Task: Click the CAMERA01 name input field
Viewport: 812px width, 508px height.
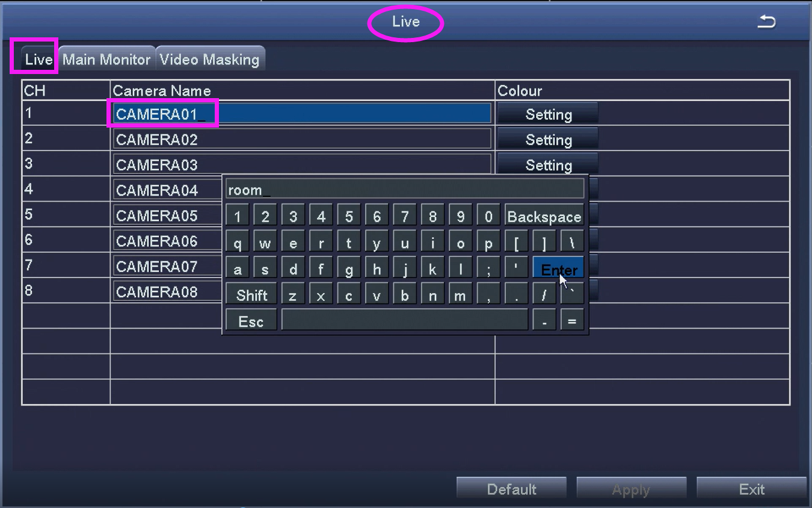Action: (x=301, y=114)
